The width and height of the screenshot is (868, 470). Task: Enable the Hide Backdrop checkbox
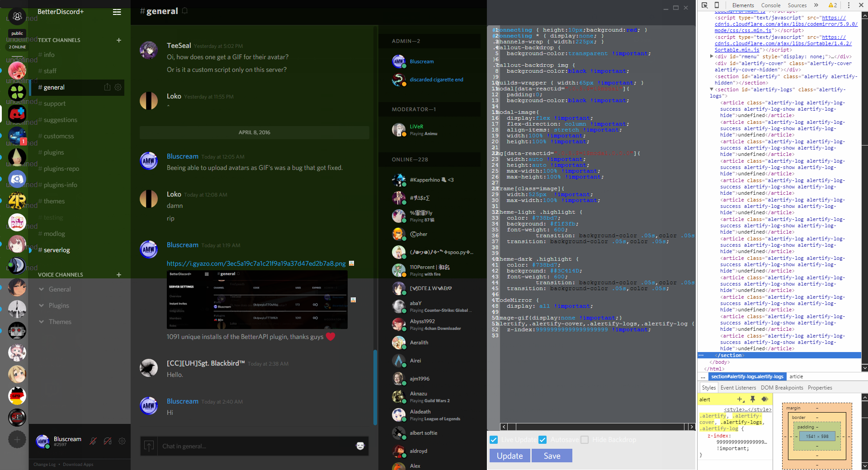(585, 440)
